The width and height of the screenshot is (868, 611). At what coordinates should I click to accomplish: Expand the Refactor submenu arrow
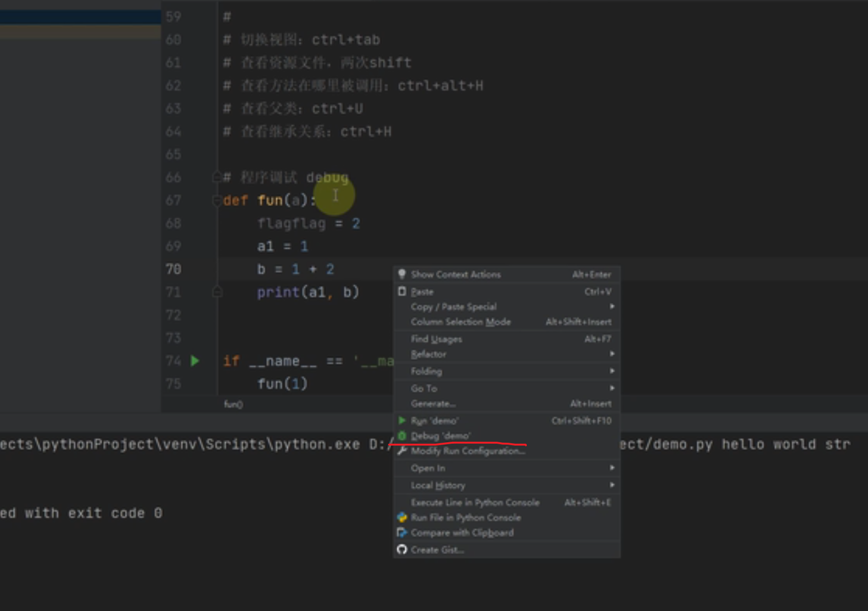tap(612, 354)
